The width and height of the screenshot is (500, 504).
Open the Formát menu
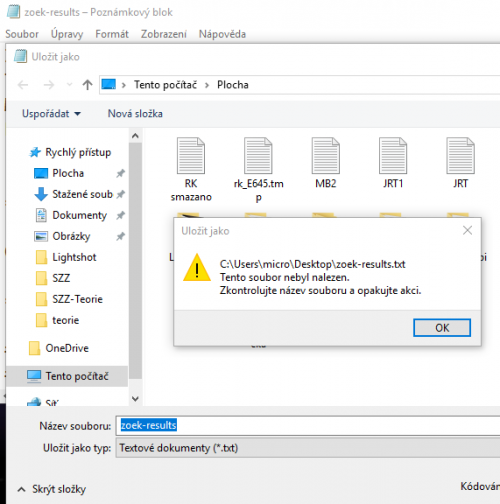coord(112,34)
